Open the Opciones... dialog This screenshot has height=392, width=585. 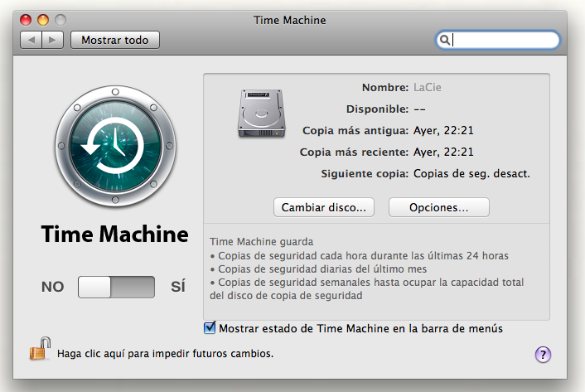(439, 207)
